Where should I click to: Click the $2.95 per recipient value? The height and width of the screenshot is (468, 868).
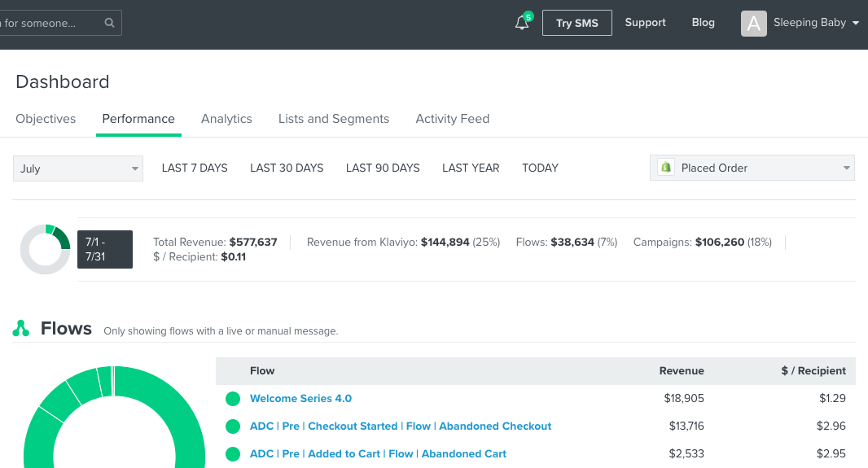tap(831, 453)
